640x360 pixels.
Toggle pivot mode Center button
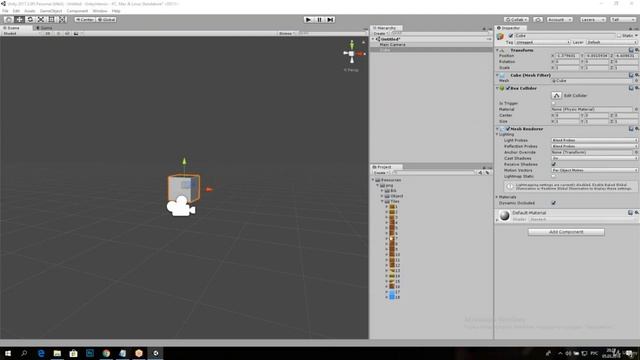point(85,20)
